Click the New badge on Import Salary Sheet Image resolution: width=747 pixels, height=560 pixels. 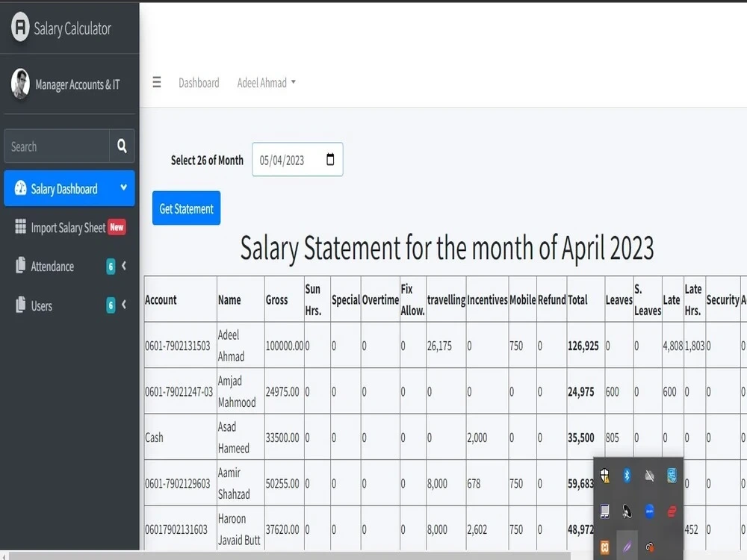coord(118,227)
